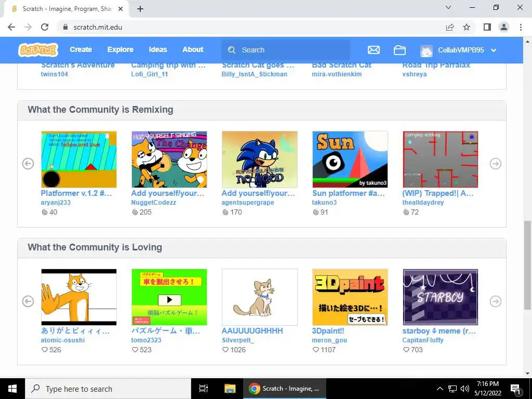This screenshot has height=399, width=532.
Task: Go back in Loving carousel arrow
Action: [28, 301]
